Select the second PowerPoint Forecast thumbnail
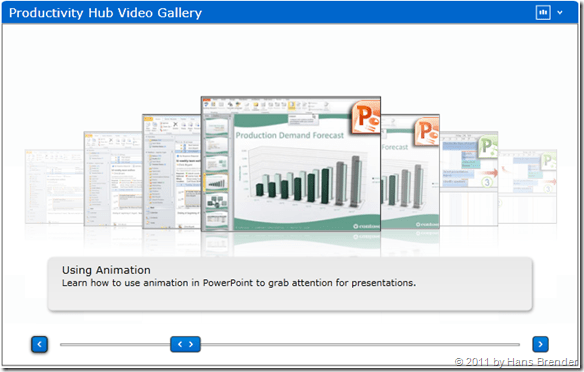This screenshot has width=584, height=372. [410, 171]
